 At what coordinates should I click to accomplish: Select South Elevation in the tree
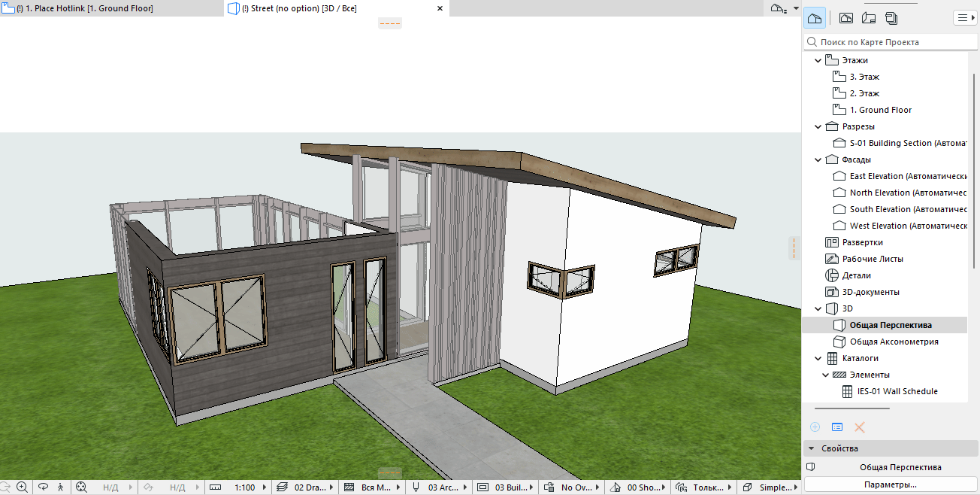[908, 209]
